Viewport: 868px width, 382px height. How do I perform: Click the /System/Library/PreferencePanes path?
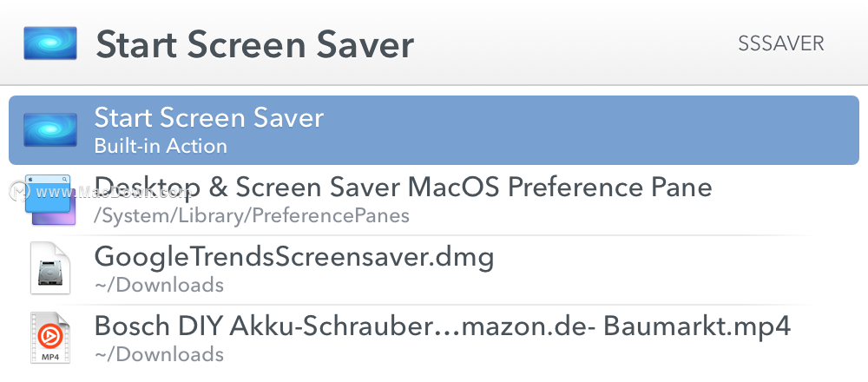[x=252, y=215]
